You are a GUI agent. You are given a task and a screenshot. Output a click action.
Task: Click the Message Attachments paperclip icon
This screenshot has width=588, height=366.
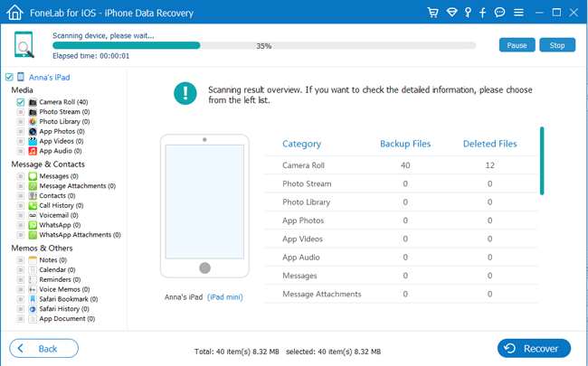tap(33, 186)
